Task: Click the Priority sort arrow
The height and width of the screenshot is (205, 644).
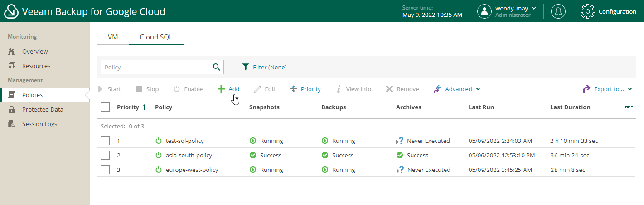Action: pos(144,107)
